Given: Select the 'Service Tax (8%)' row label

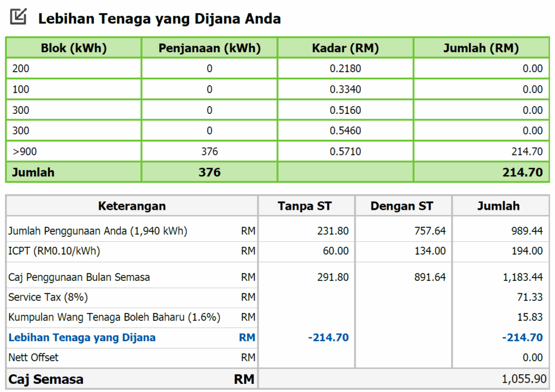Looking at the screenshot, I should 48,297.
